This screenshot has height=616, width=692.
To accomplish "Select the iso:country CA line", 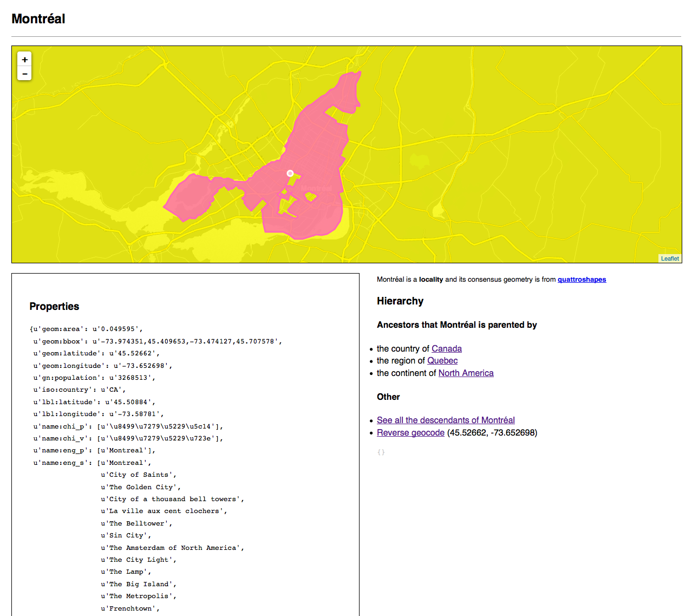I will 80,390.
